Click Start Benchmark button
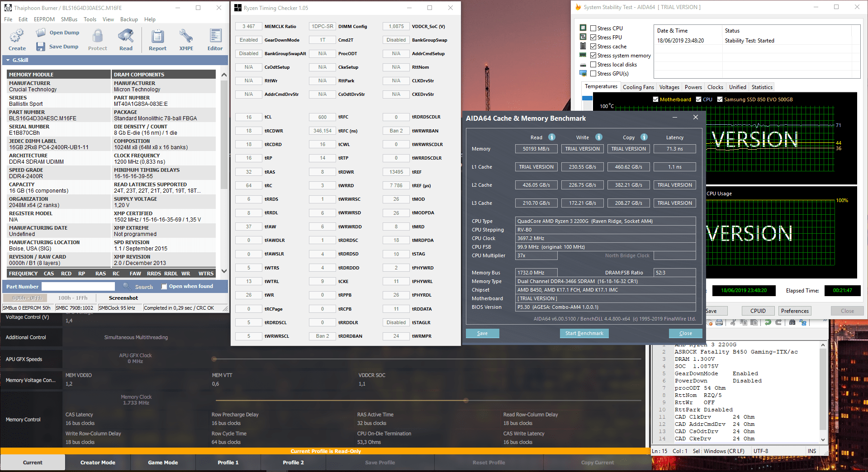The image size is (868, 472). [x=584, y=333]
